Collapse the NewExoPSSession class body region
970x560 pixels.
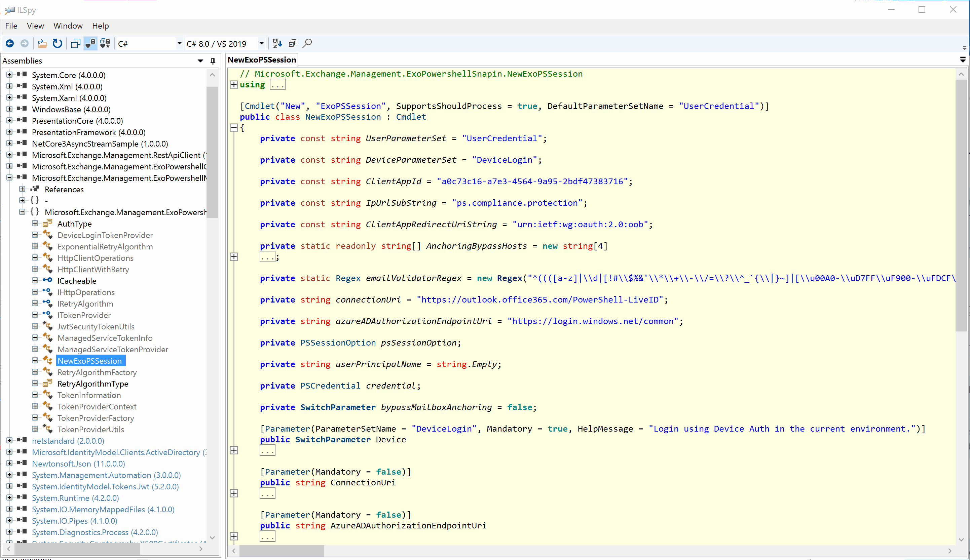pos(234,128)
